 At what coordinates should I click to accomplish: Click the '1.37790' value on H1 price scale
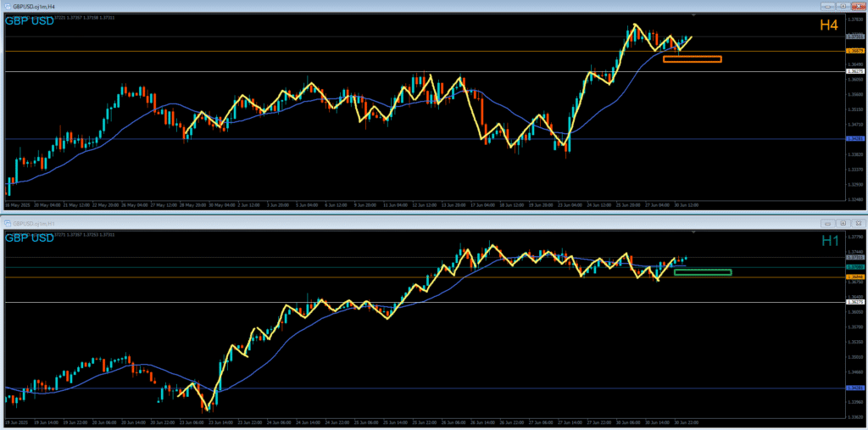tap(856, 236)
